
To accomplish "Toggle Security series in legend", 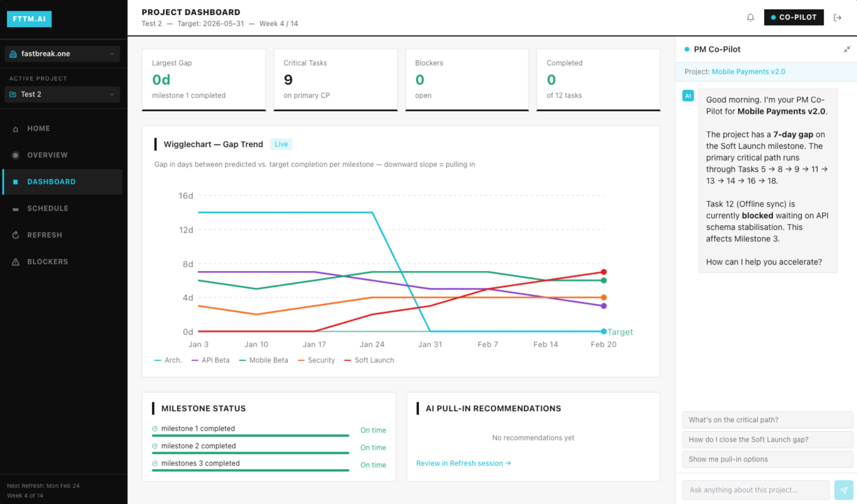I will [316, 360].
